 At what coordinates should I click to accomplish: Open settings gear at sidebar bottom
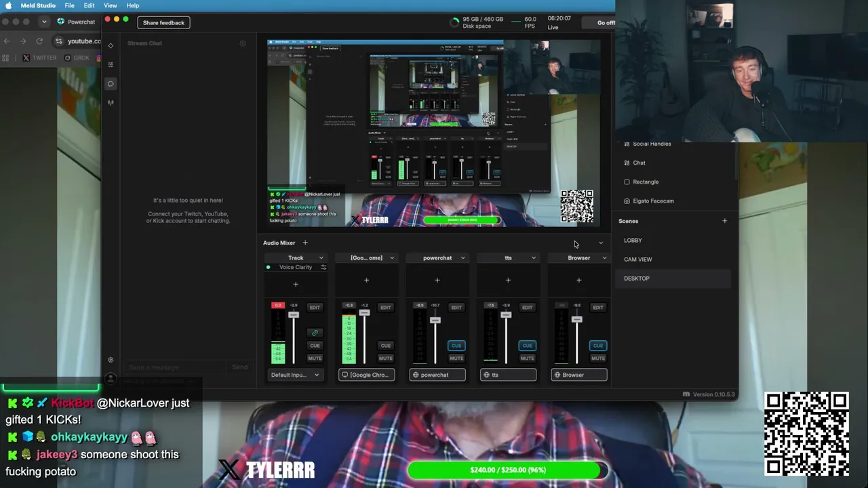(x=111, y=360)
